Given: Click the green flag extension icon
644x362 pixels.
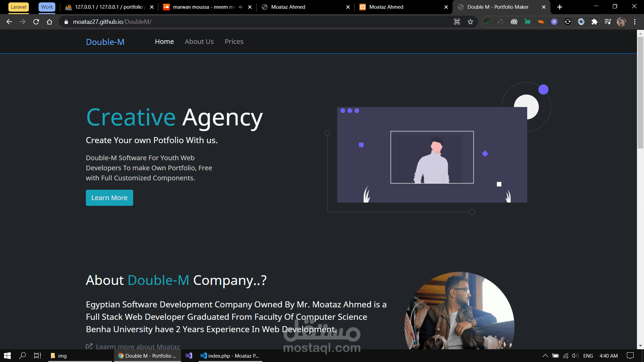Looking at the screenshot, I should click(x=527, y=22).
